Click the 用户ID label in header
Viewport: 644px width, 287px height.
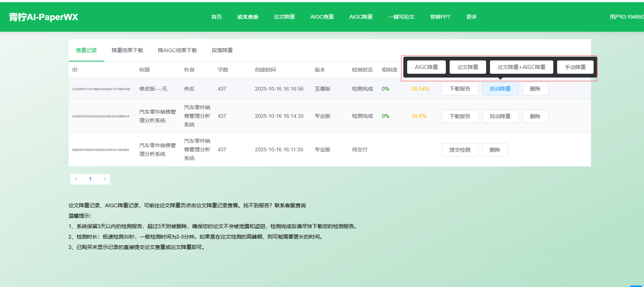(627, 17)
